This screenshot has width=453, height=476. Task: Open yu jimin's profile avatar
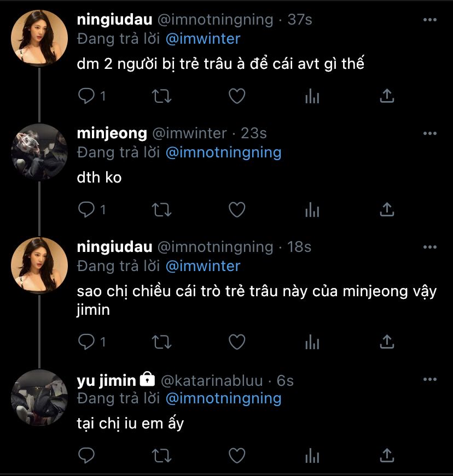[x=39, y=398]
